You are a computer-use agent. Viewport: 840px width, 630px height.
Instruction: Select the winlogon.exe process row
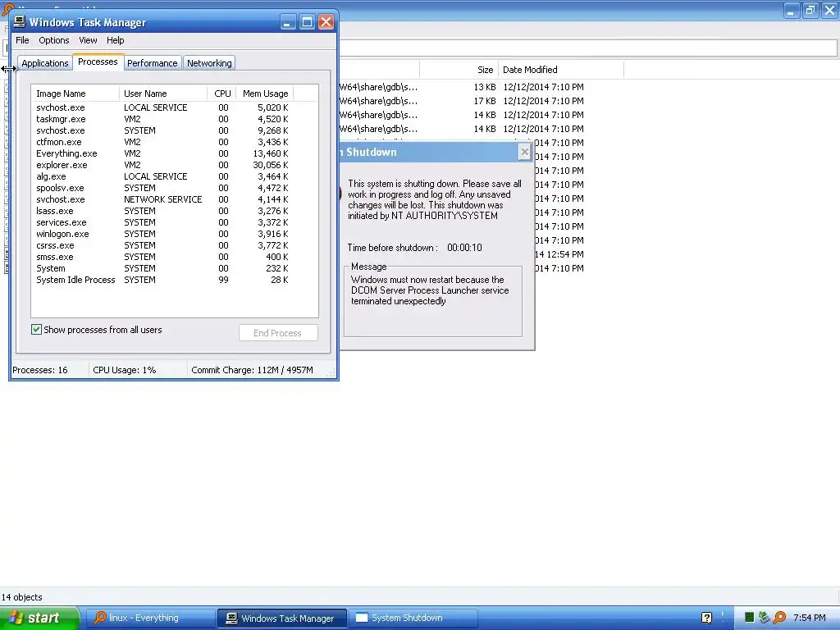162,234
